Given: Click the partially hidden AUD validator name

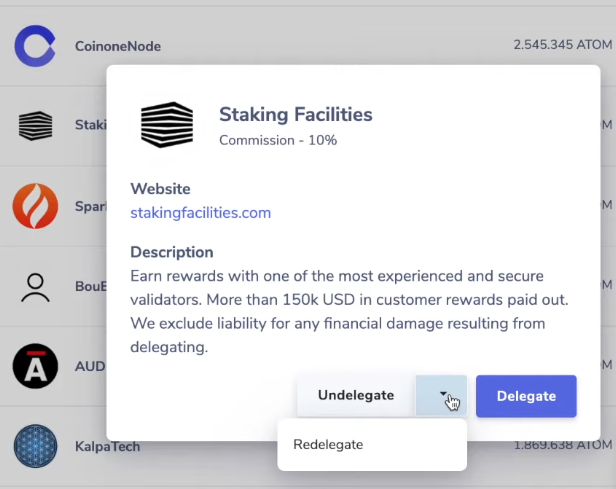Looking at the screenshot, I should pyautogui.click(x=90, y=366).
